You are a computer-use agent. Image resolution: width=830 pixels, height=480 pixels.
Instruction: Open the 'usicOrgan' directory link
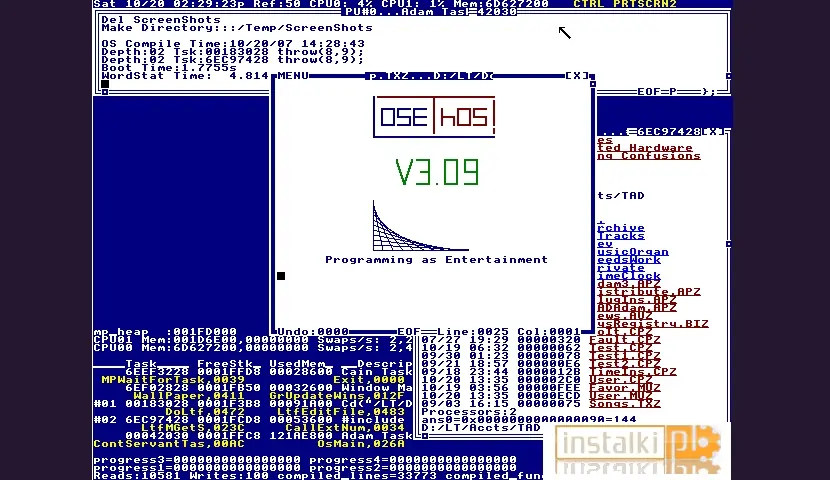(x=633, y=251)
